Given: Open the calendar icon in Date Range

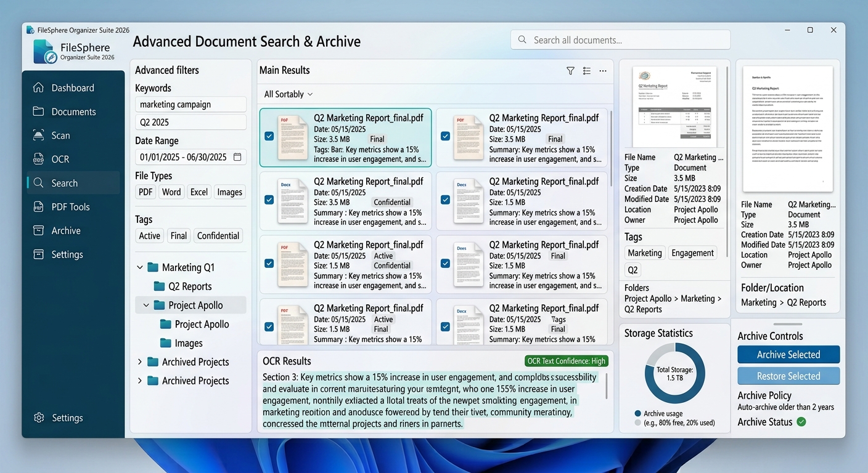Looking at the screenshot, I should [237, 157].
